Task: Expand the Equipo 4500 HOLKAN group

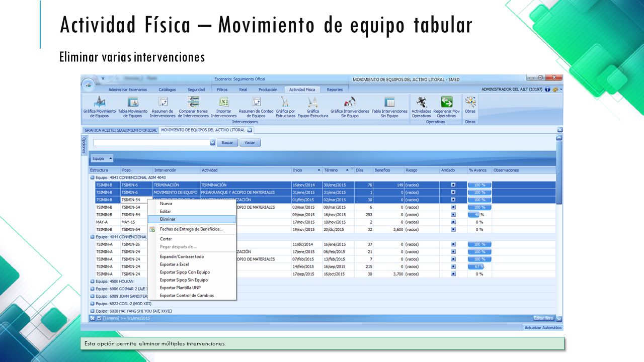Action: pos(93,282)
